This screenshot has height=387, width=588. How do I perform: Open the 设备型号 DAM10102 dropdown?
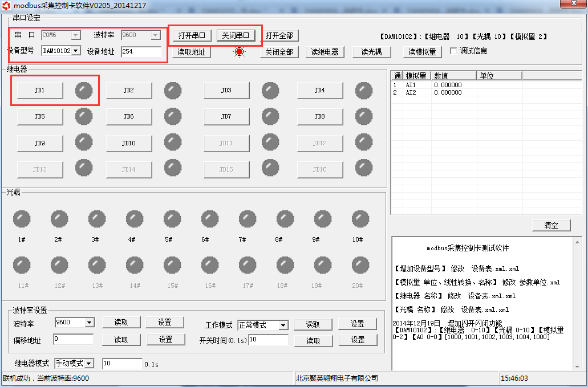76,51
